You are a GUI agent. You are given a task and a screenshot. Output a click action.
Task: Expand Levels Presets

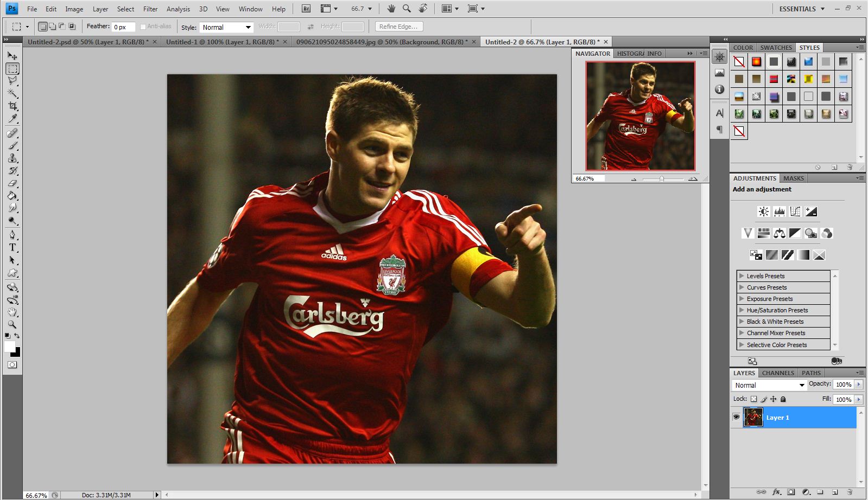tap(742, 275)
